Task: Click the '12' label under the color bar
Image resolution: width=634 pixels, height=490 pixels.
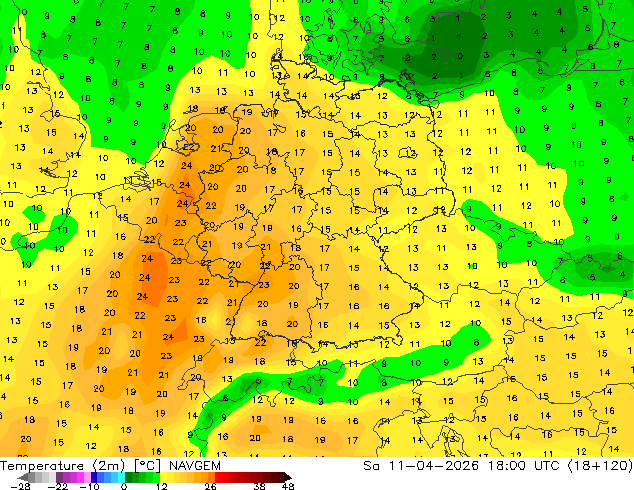Action: point(162,486)
